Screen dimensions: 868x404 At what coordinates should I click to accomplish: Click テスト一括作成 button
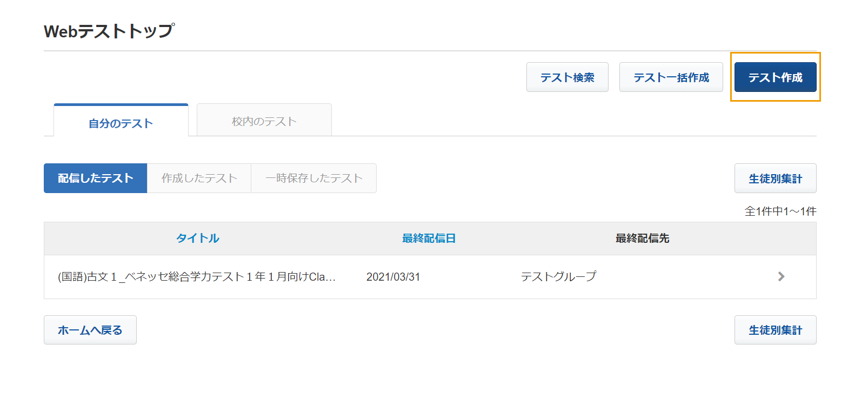click(x=671, y=77)
